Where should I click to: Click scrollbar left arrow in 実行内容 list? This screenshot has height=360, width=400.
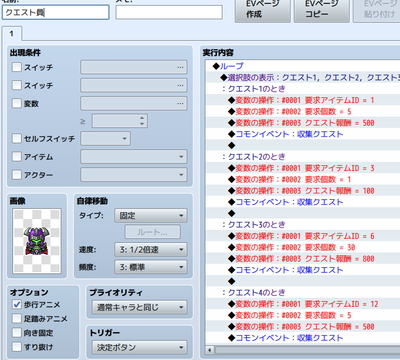pos(209,350)
